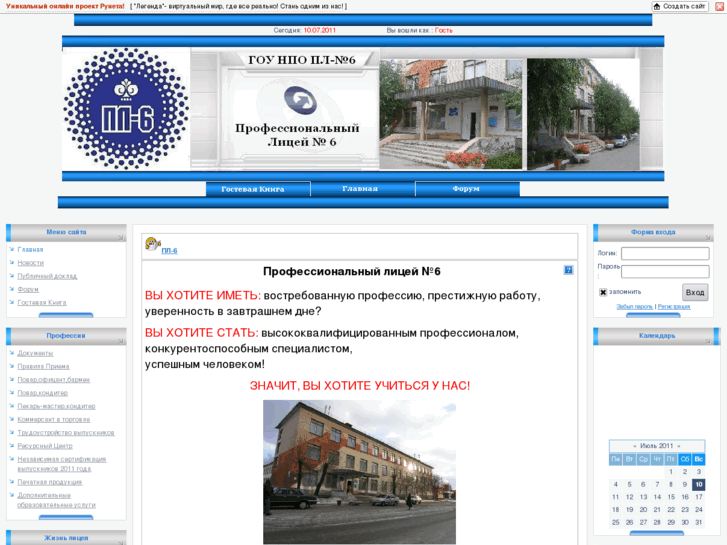Toggle the запомнить checkbox
The width and height of the screenshot is (727, 545).
click(x=603, y=292)
